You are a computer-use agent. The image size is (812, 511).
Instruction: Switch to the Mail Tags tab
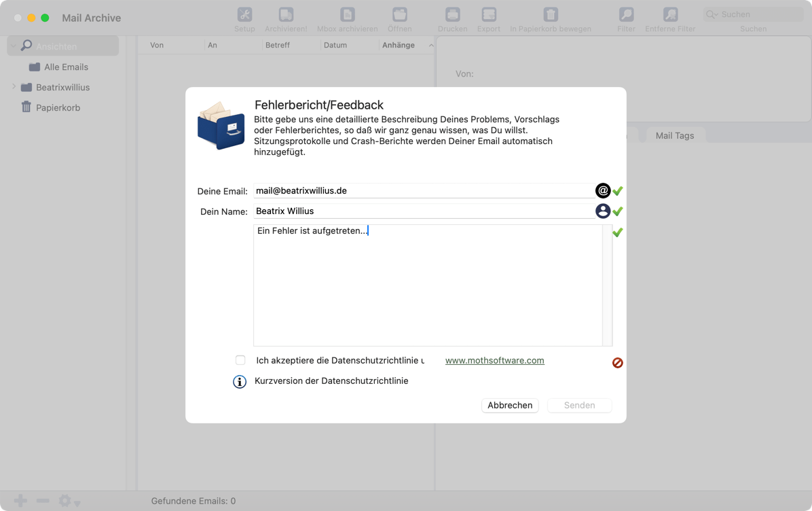674,135
